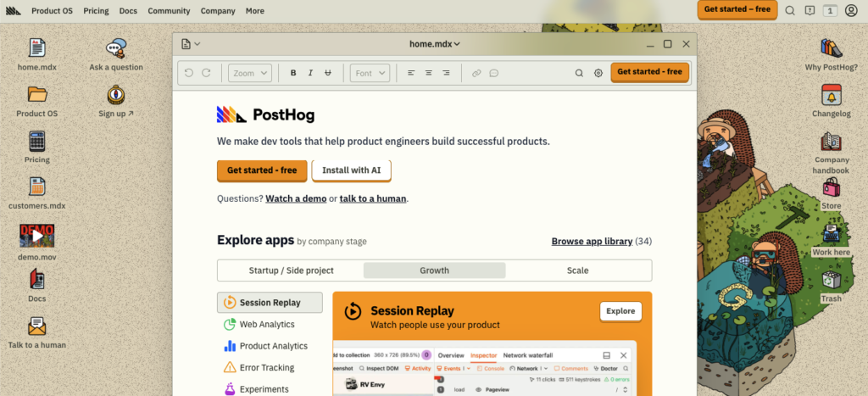The image size is (868, 396).
Task: Click the PostHog logo in top bar
Action: click(x=14, y=10)
